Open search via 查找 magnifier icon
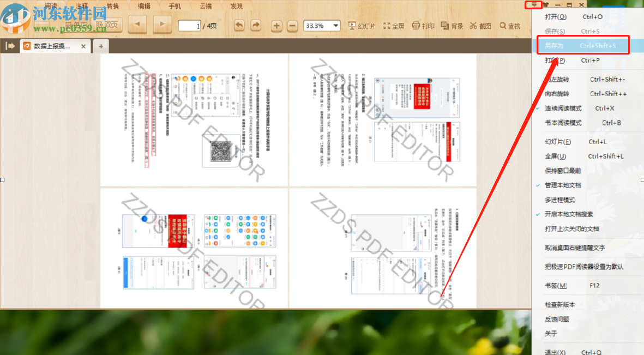 click(x=510, y=26)
